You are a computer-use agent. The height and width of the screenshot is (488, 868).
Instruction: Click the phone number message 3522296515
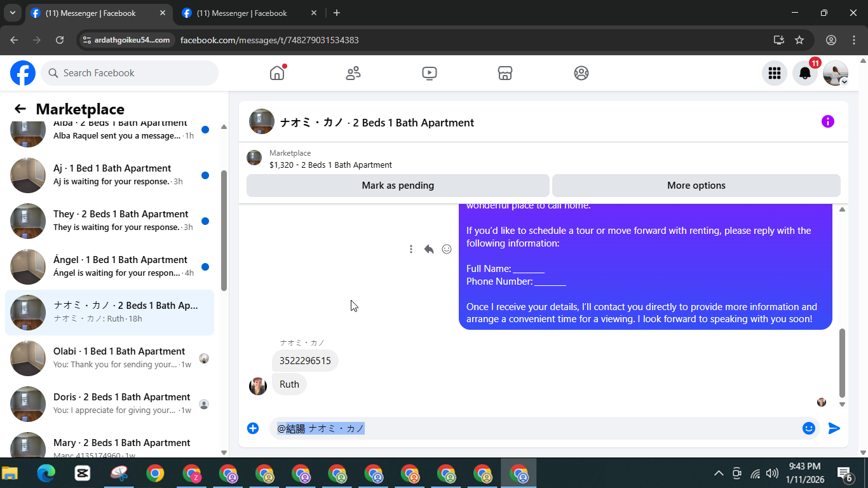tap(305, 361)
